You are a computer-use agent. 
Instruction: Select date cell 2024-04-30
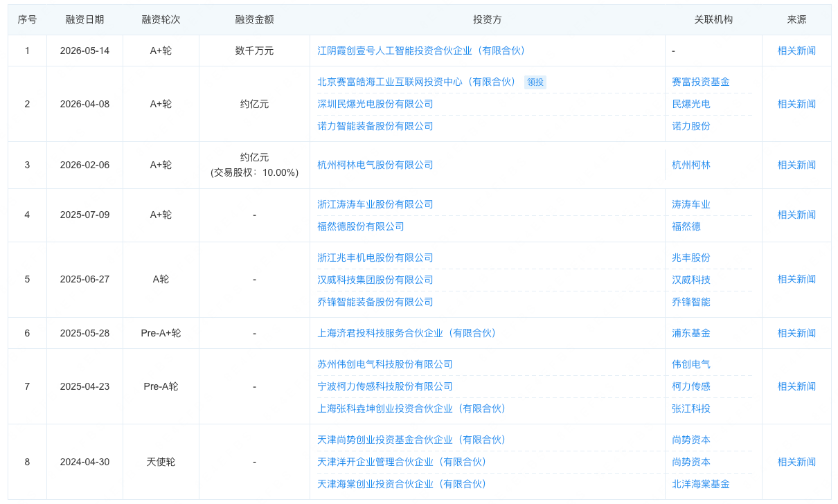tap(84, 462)
